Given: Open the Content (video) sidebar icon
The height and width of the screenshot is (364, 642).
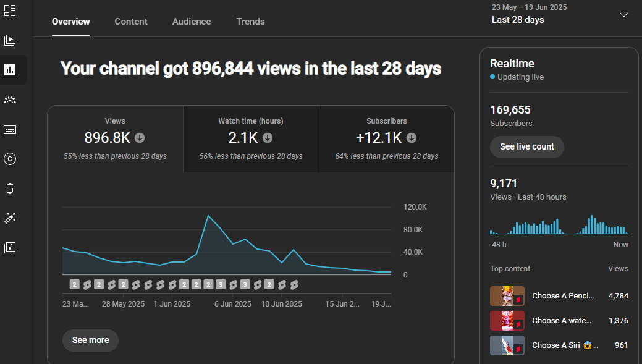Looking at the screenshot, I should [x=10, y=40].
